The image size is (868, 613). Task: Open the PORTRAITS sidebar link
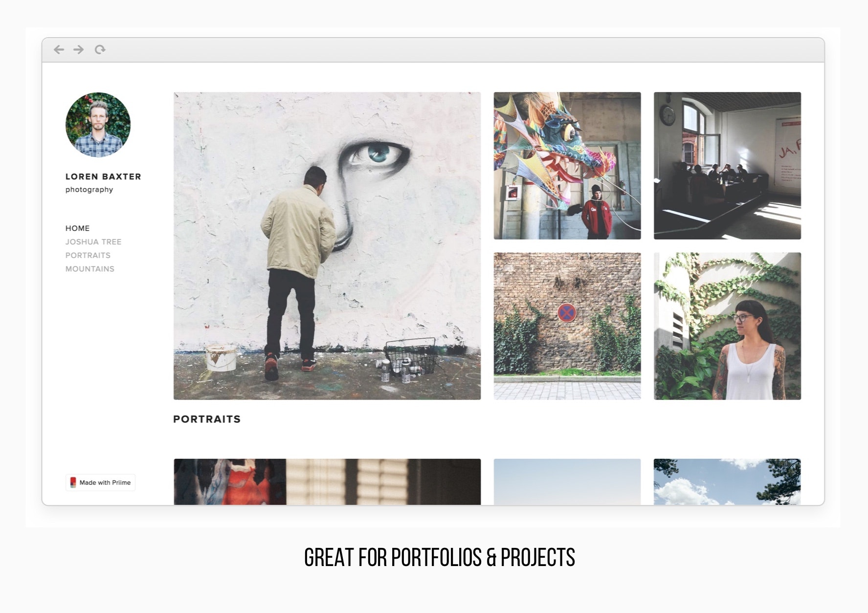tap(88, 255)
